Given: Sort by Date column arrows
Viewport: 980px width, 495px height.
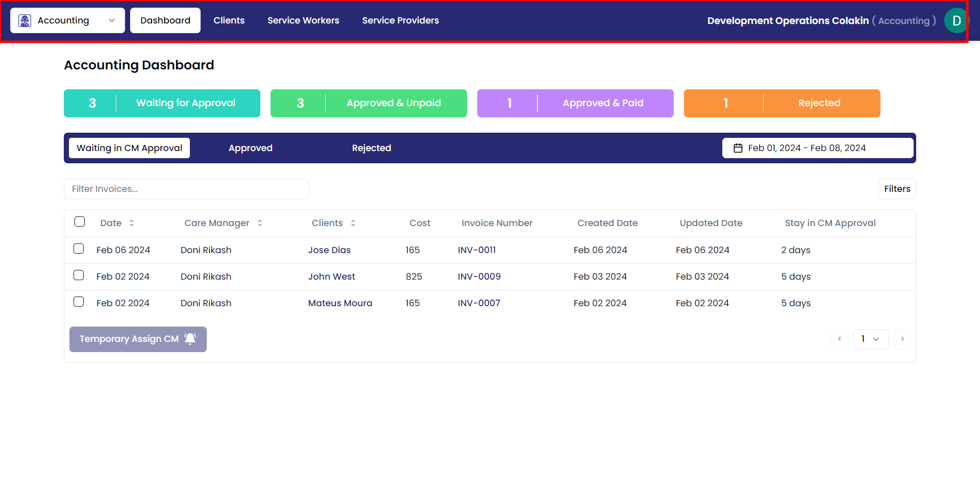Looking at the screenshot, I should (x=132, y=223).
